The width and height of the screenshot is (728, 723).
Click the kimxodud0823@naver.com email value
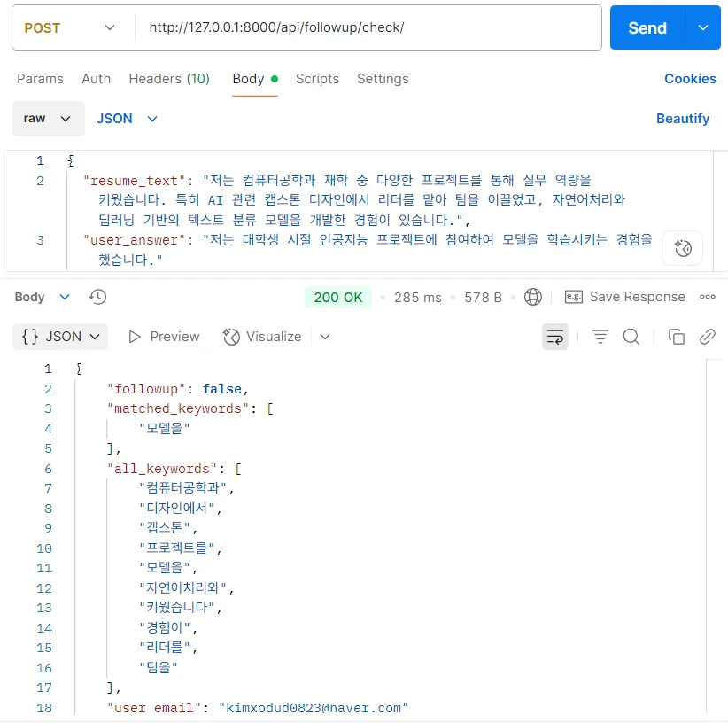click(x=314, y=708)
